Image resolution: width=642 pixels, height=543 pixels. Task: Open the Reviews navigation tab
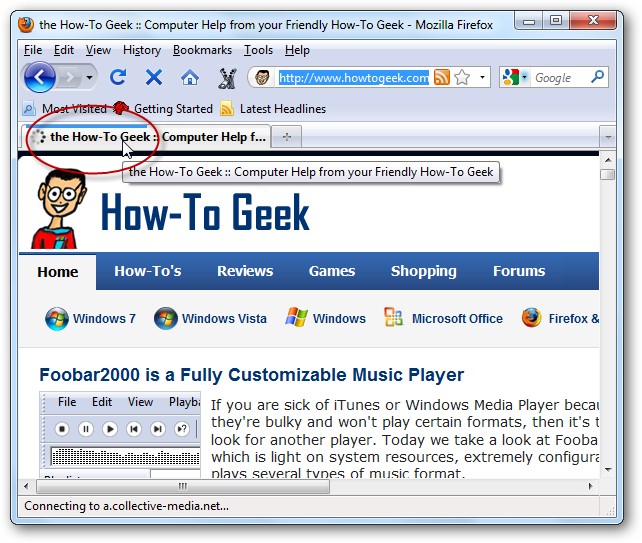coord(245,271)
